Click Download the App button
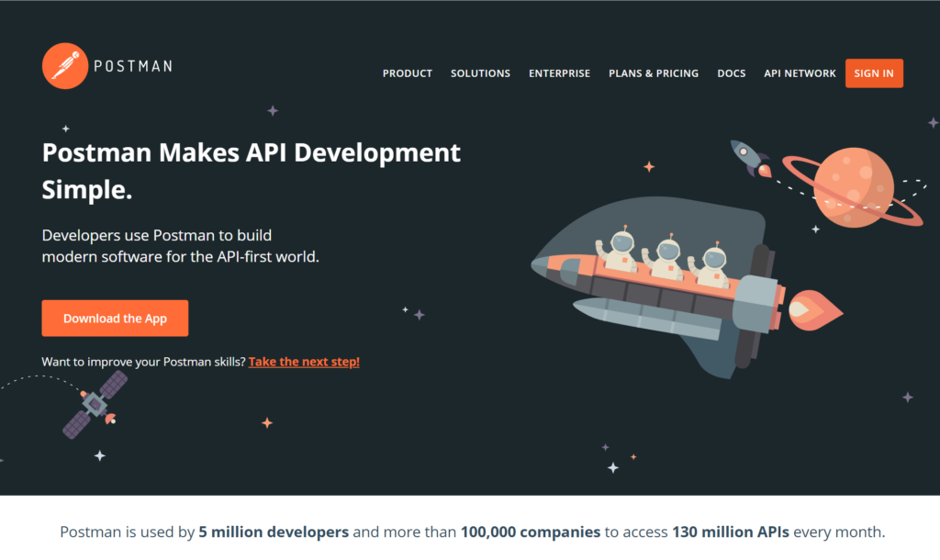Viewport: 940px width, 560px height. 115,319
